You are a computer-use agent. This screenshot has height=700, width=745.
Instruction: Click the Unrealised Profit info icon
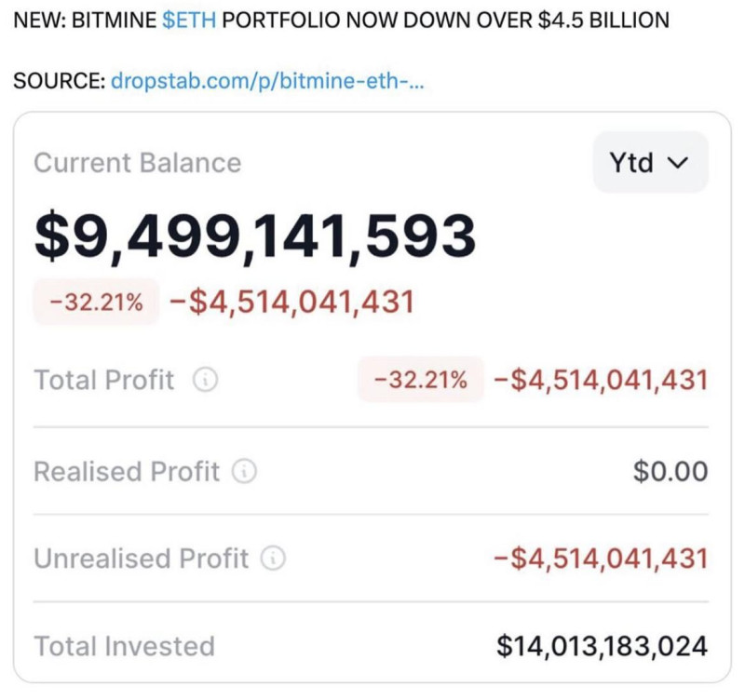(x=273, y=559)
